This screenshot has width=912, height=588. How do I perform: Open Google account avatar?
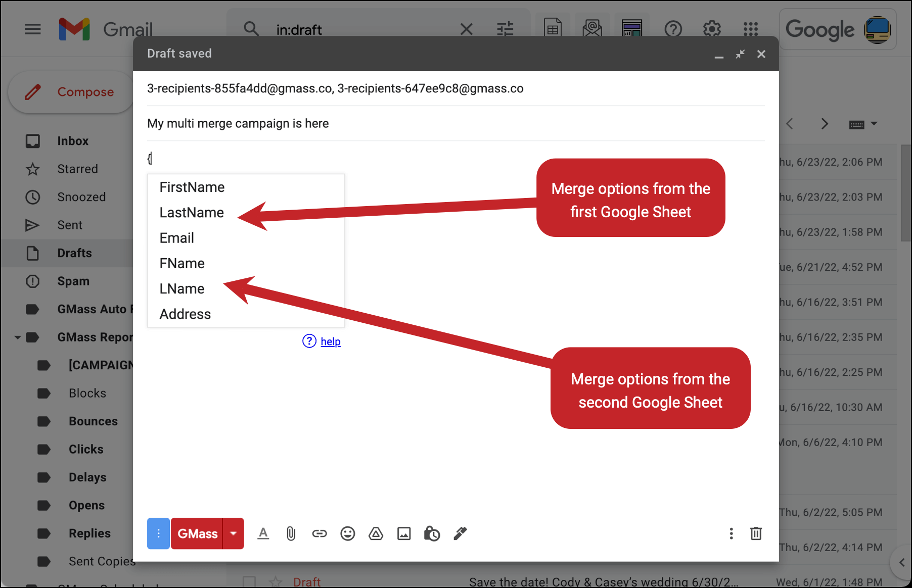click(x=878, y=30)
